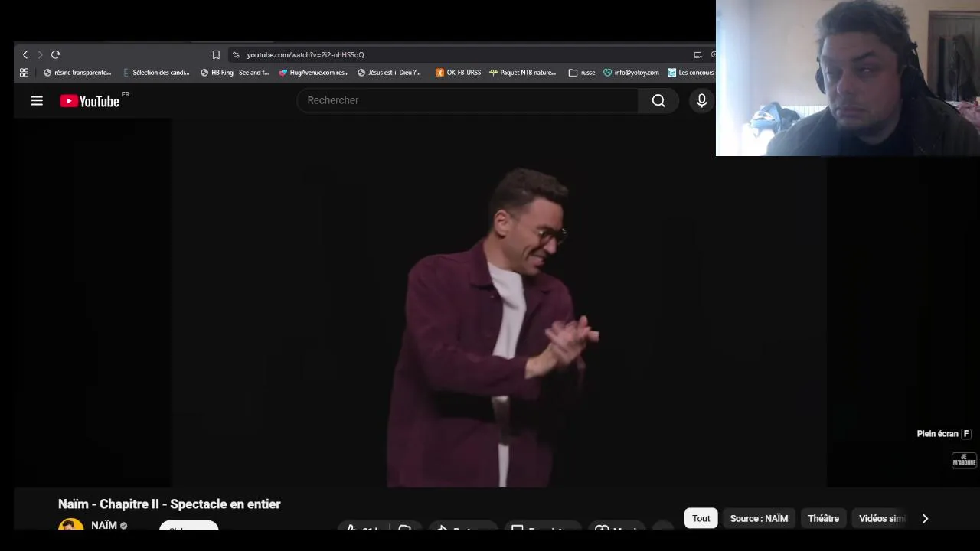This screenshot has width=980, height=551.
Task: Open site info icon beside URL
Action: coord(236,54)
